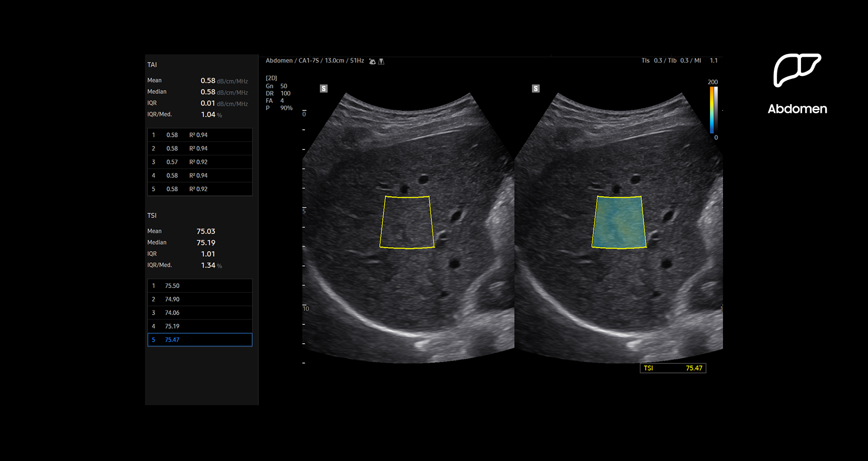Select TSI measurement row 1 (75.50)
Image resolution: width=868 pixels, height=461 pixels.
[200, 286]
